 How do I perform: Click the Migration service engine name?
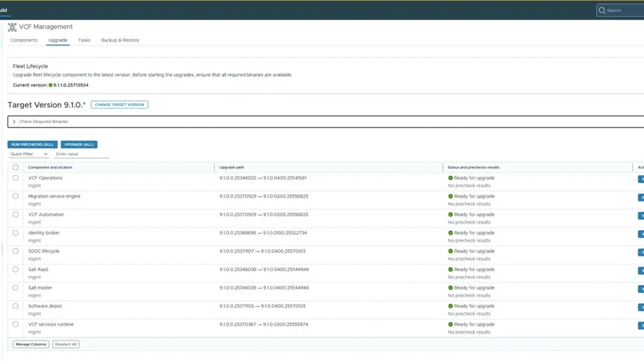[x=54, y=196]
